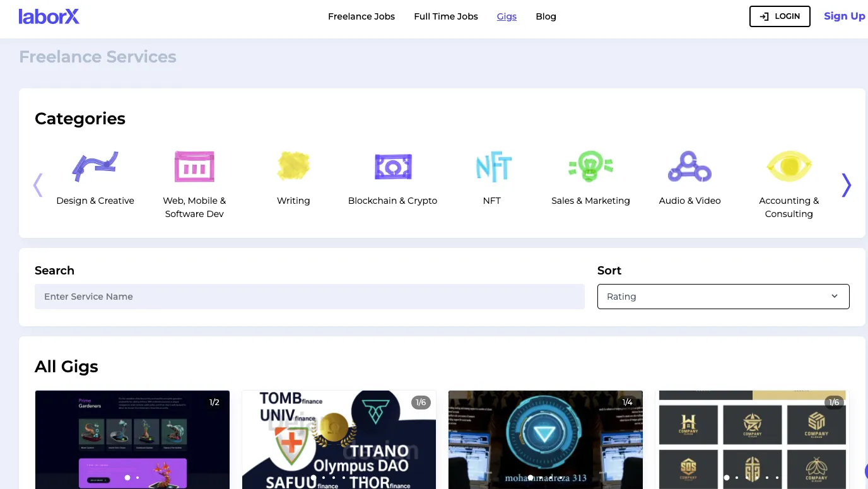Screen dimensions: 868x489
Task: Open Full Time Jobs from the top menu
Action: pos(446,16)
